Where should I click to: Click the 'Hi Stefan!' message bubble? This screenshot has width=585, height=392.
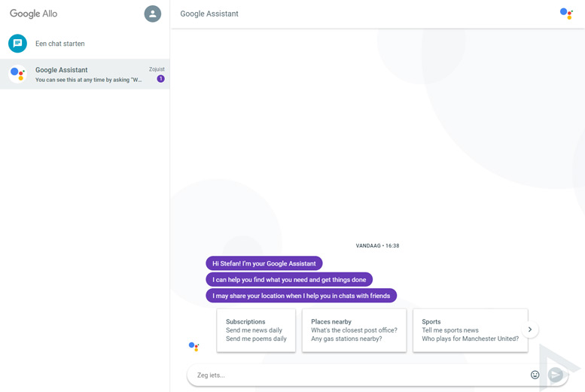264,263
